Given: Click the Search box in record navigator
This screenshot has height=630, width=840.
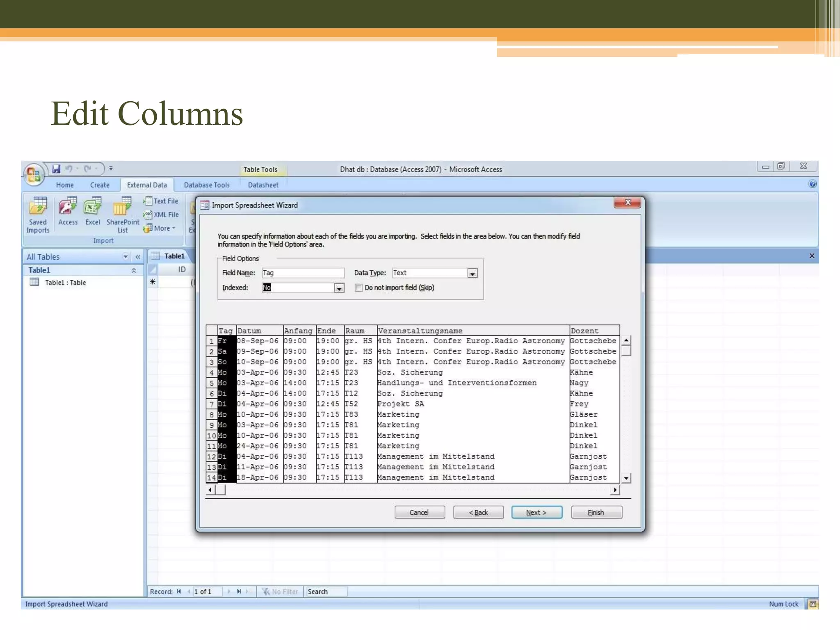Looking at the screenshot, I should pos(326,591).
